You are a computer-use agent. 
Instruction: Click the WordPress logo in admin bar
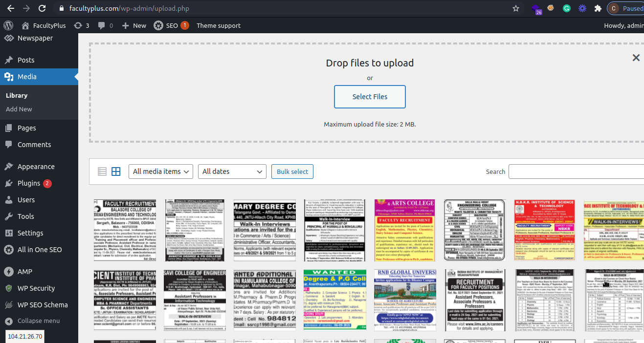coord(8,25)
